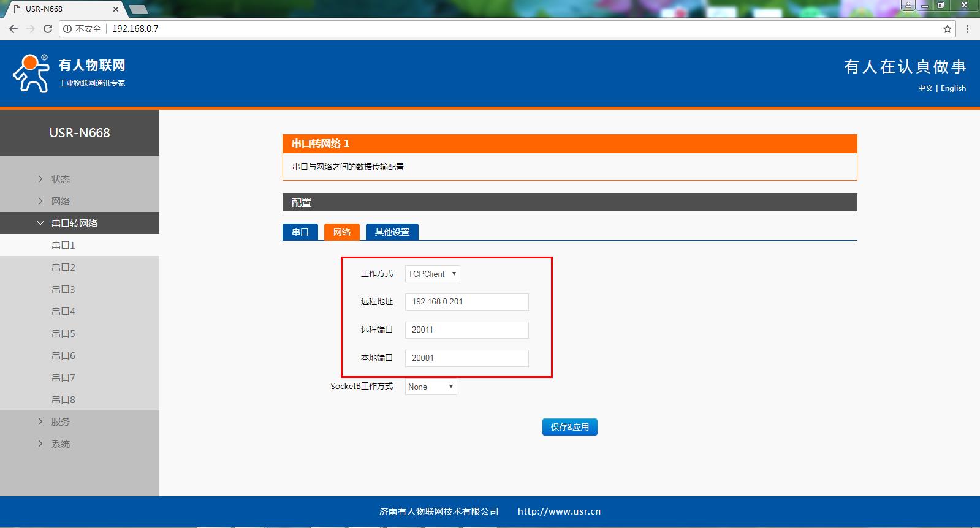Screen dimensions: 980x528
Task: Click the 保存&应用 button
Action: [x=569, y=427]
